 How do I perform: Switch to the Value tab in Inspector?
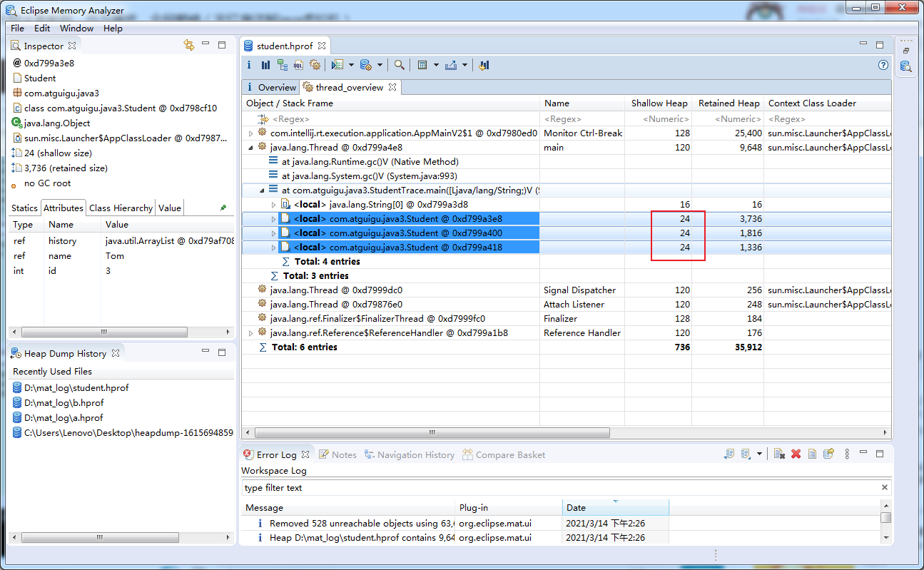tap(170, 208)
